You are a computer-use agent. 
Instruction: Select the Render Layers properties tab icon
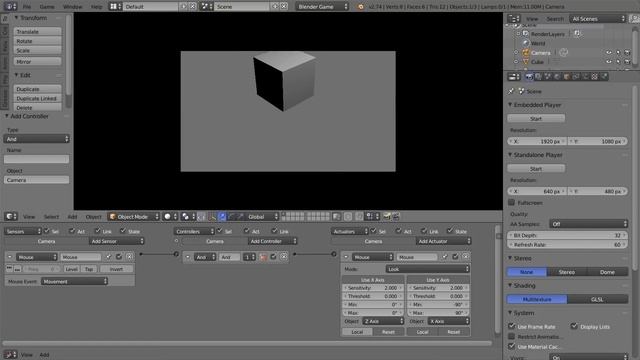(539, 77)
